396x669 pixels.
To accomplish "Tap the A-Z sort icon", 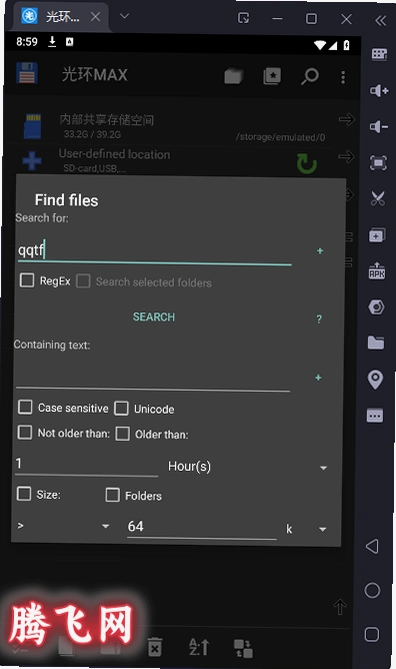I will (199, 647).
